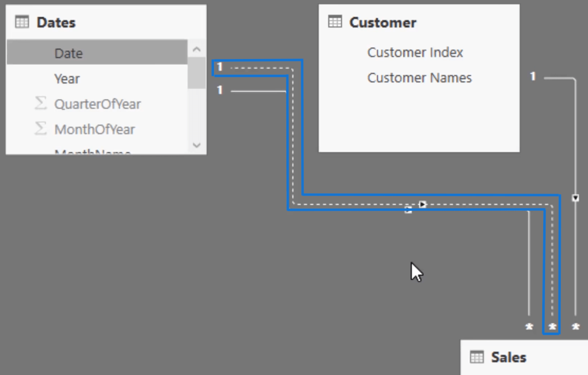588x375 pixels.
Task: Click filter direction arrow on solid Dates-Sales relationship
Action: 408,210
